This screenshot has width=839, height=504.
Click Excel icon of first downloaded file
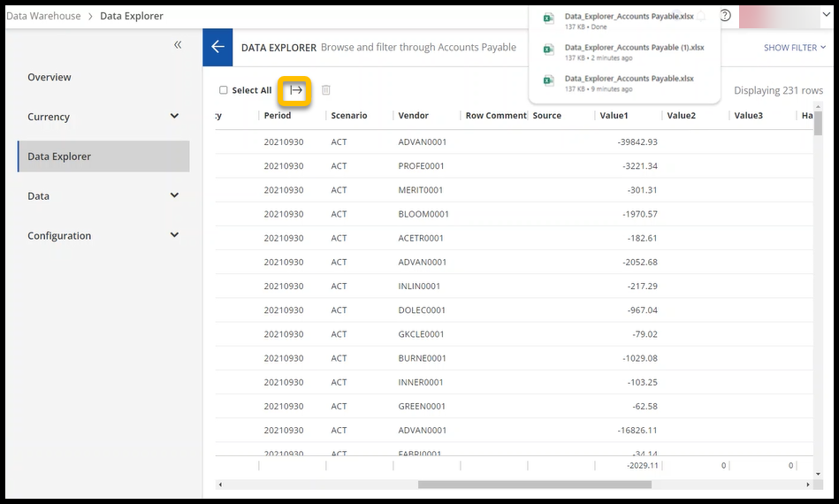point(549,18)
